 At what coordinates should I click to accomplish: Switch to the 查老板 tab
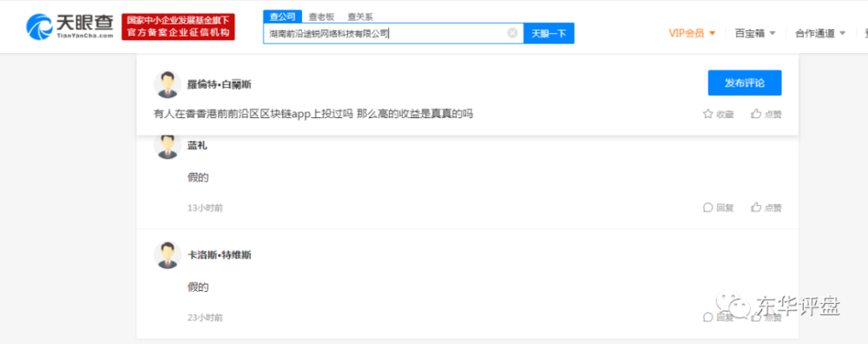tap(321, 17)
